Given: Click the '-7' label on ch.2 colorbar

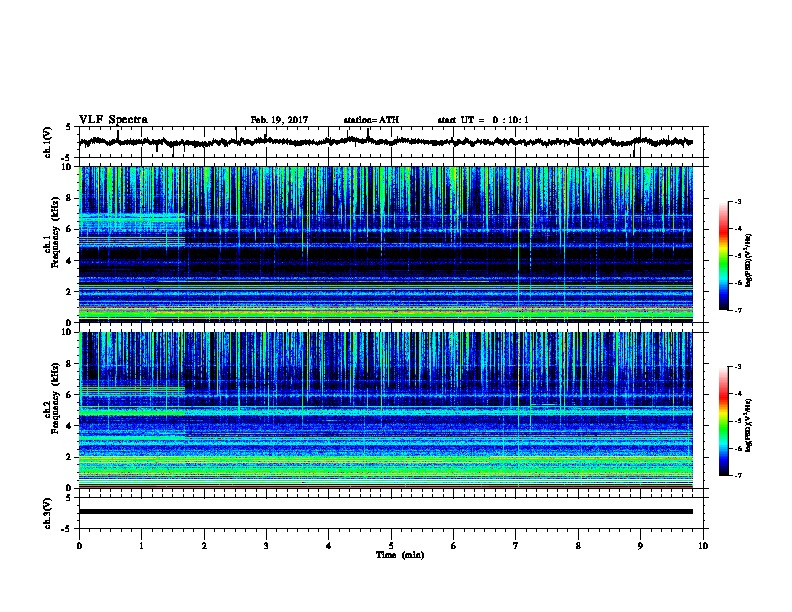Looking at the screenshot, I should click(x=737, y=475).
